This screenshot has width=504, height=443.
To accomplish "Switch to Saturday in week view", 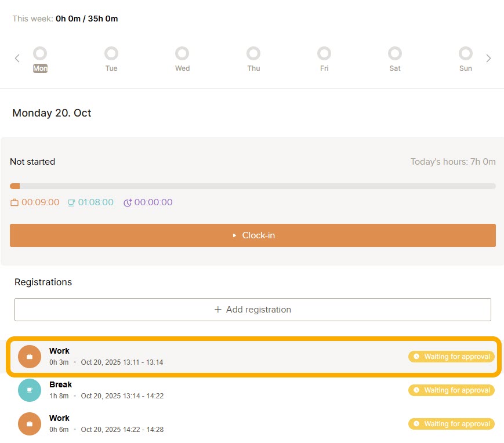I will click(x=395, y=54).
